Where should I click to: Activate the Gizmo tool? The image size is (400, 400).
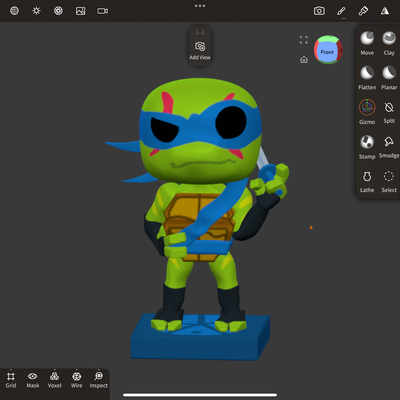coord(367,112)
